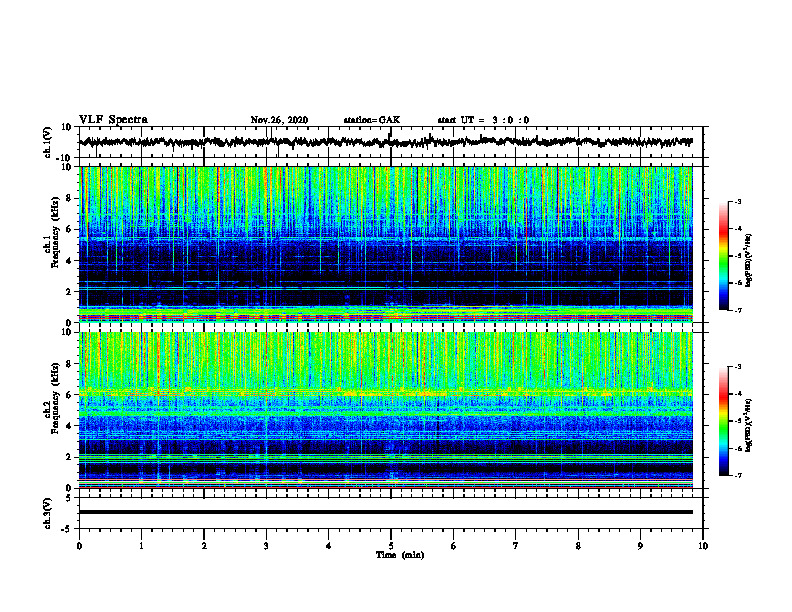Click the "-7" tick on ch.2 color bar
792x612 pixels.
coord(737,476)
